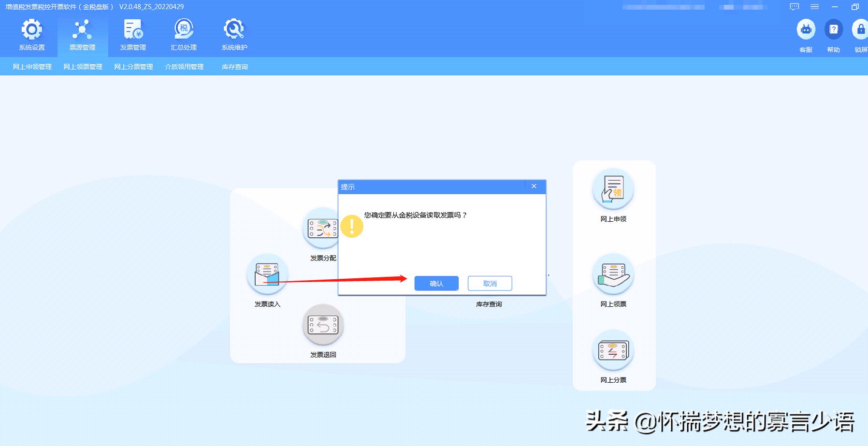
Task: Click the 网上领票 online ticket collection icon
Action: click(x=613, y=274)
